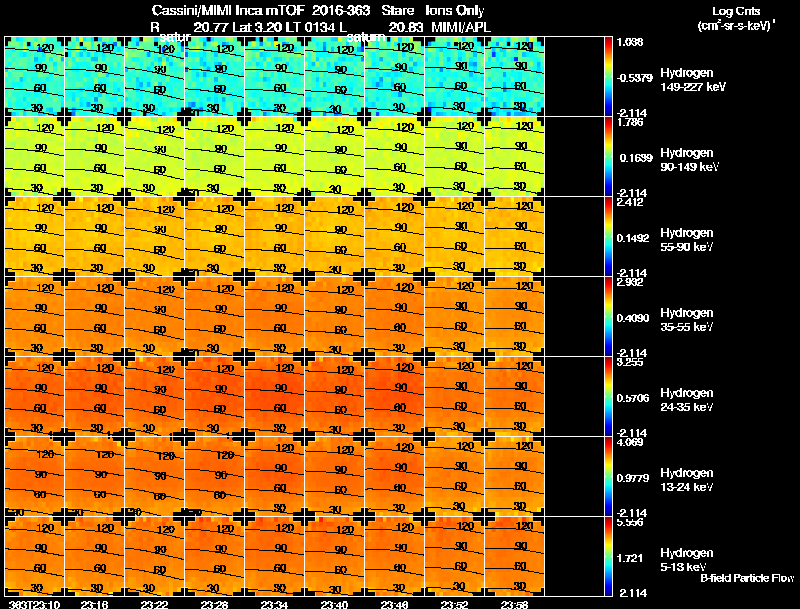This screenshot has height=609, width=800.
Task: Open the 5-13 keV image panel at 23:58
Action: tap(515, 556)
